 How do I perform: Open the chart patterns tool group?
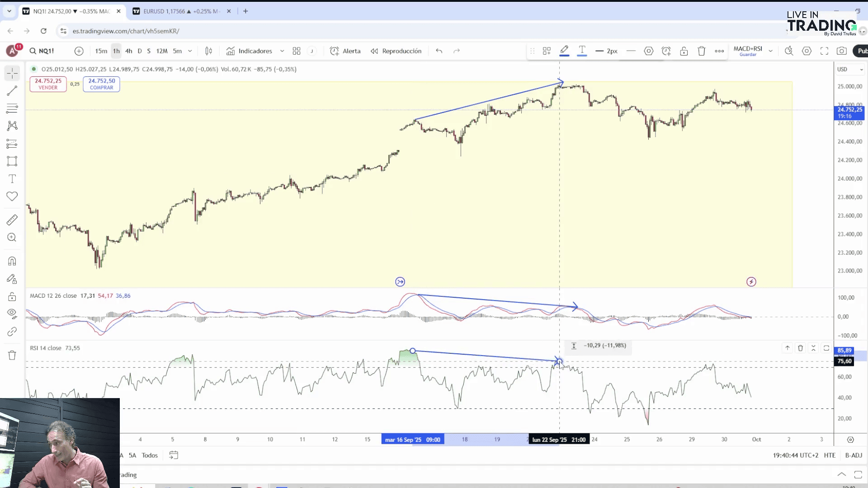point(12,126)
